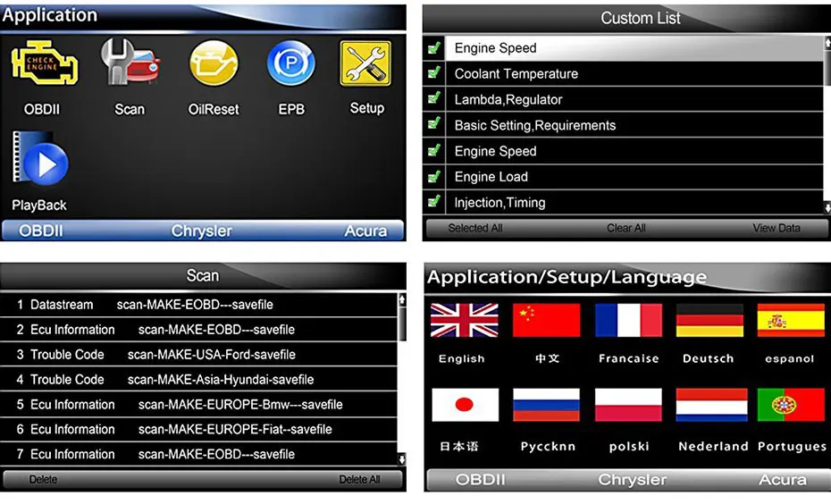Uncheck the Coolant Temperature checkbox
The width and height of the screenshot is (831, 504).
[x=434, y=72]
